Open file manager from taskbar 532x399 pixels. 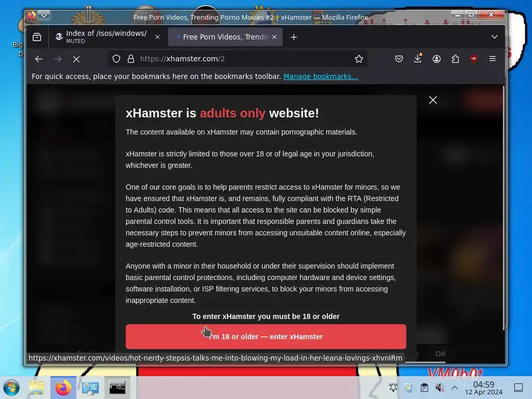[x=36, y=388]
